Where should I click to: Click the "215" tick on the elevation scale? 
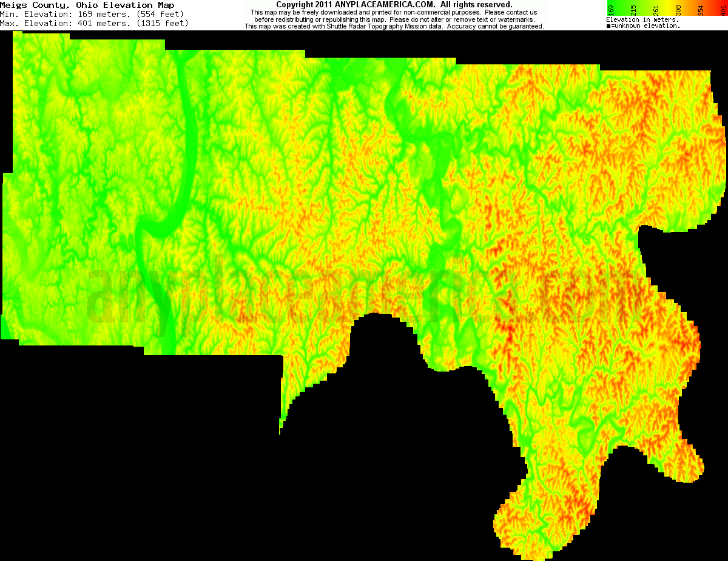(x=633, y=10)
